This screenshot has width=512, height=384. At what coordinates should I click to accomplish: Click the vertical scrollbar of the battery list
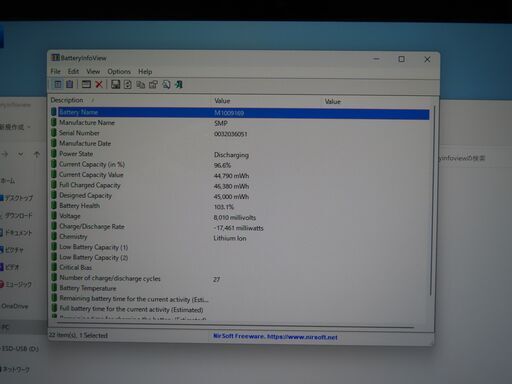tap(432, 200)
